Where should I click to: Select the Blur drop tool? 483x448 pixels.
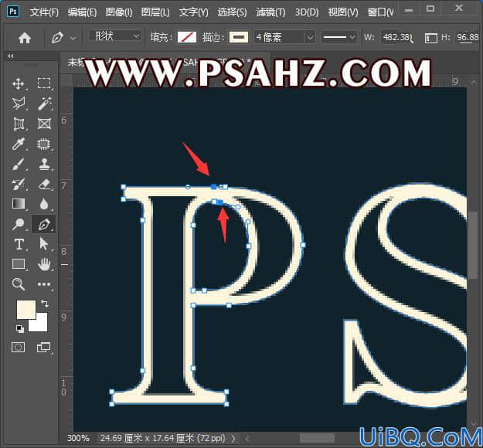pyautogui.click(x=44, y=204)
